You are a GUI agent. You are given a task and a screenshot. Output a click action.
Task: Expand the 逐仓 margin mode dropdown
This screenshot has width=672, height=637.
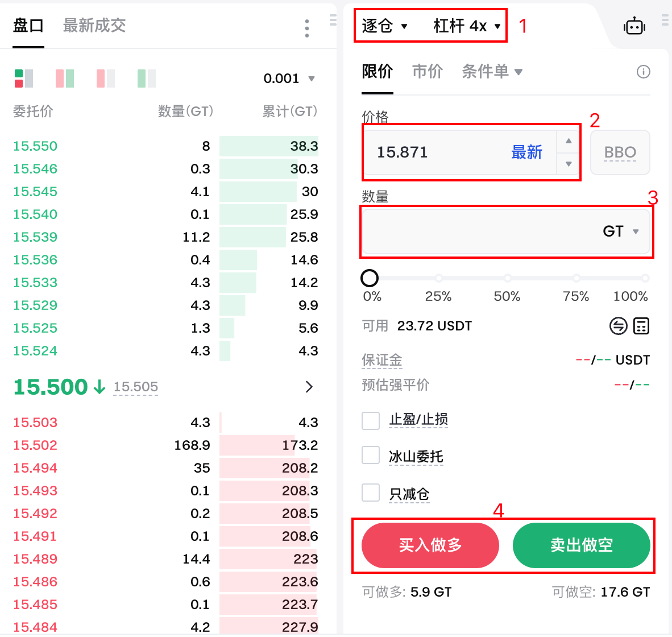(385, 26)
